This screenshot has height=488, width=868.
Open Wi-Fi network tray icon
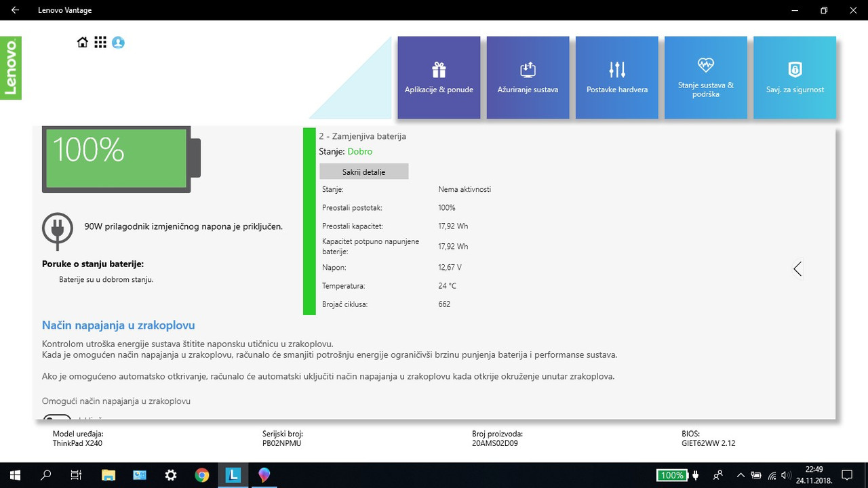pyautogui.click(x=772, y=475)
